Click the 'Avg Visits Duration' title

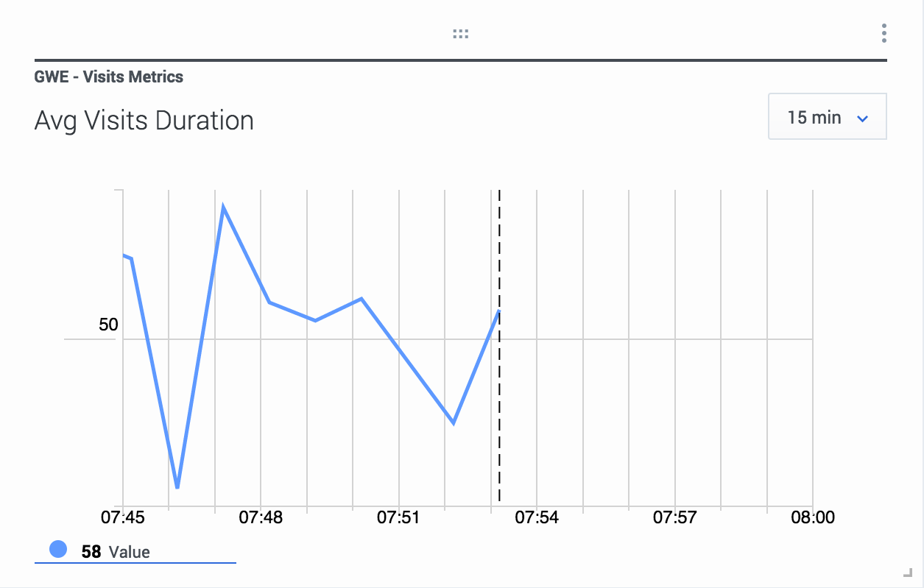[x=144, y=121]
